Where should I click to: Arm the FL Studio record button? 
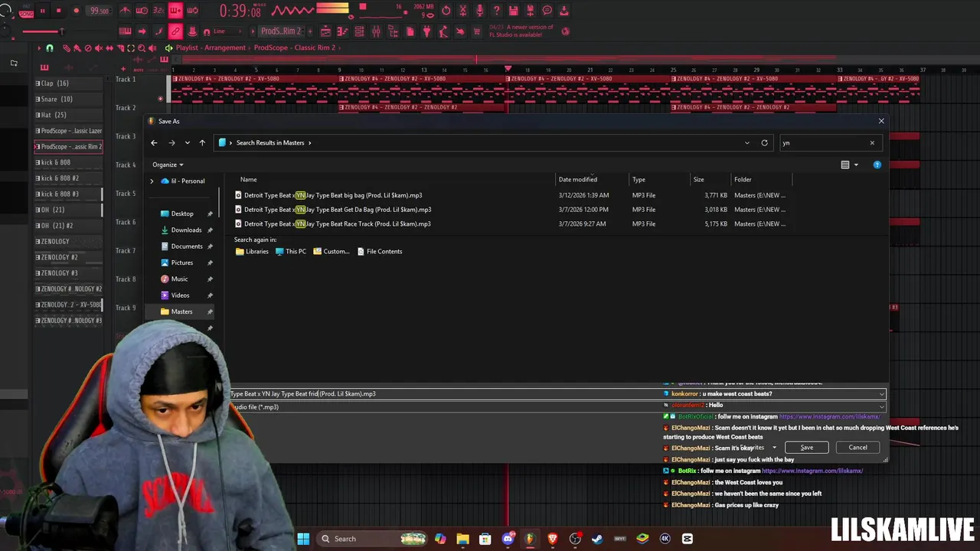(76, 11)
